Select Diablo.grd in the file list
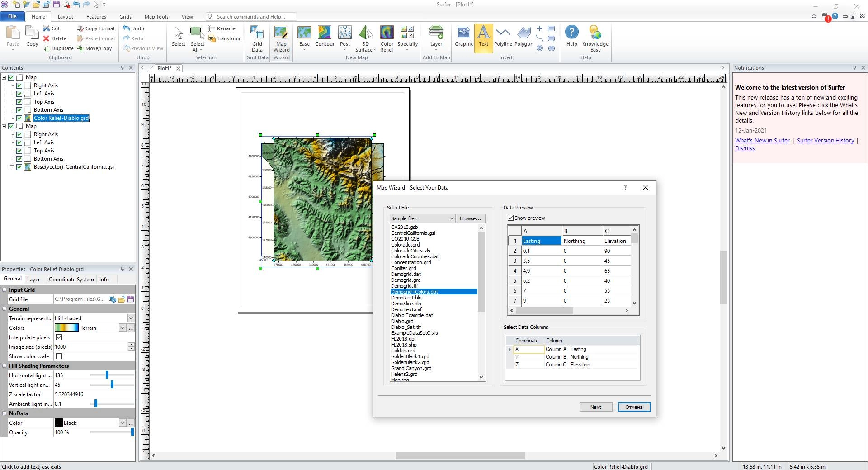 click(402, 321)
